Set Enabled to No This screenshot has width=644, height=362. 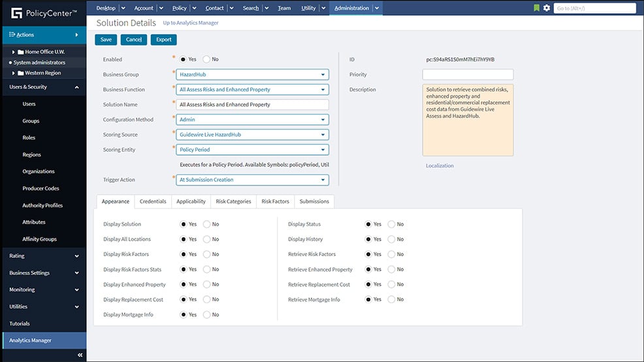tap(206, 59)
